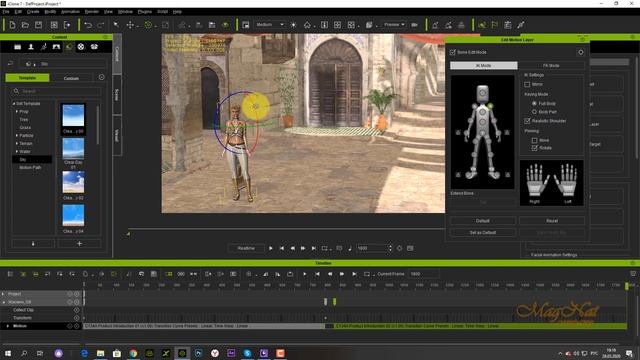This screenshot has height=360, width=640.
Task: Toggle circle icon on Transform track
Action: (76, 318)
